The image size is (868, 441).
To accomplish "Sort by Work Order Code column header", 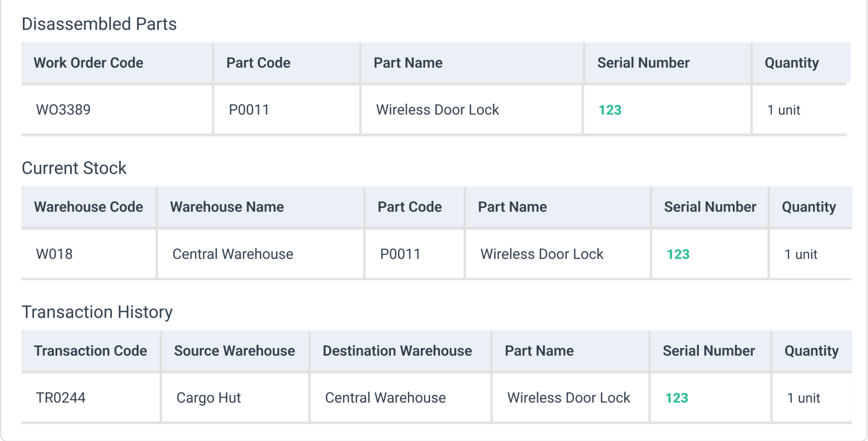I will pos(89,63).
